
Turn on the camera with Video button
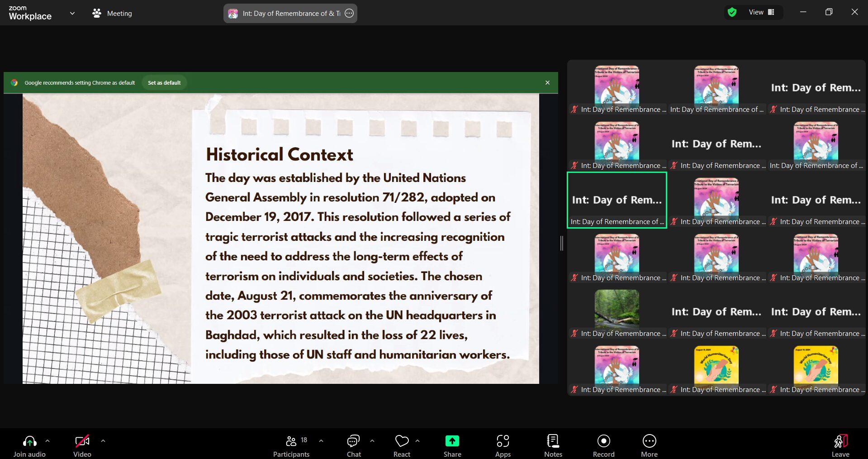pyautogui.click(x=82, y=446)
